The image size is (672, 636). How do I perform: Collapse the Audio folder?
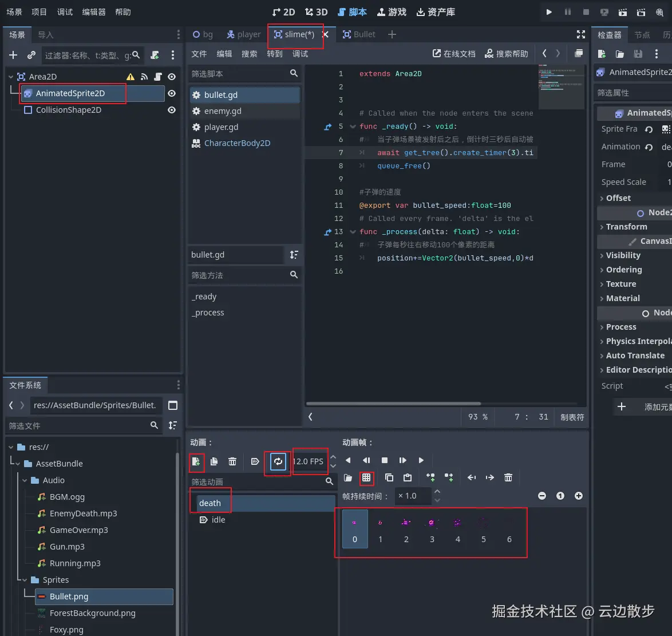[25, 480]
